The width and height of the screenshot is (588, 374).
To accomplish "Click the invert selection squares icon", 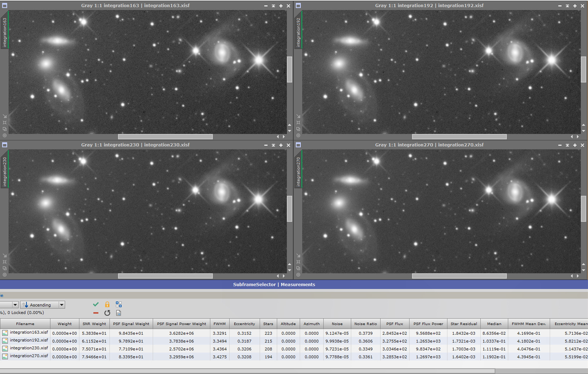I will [x=119, y=304].
